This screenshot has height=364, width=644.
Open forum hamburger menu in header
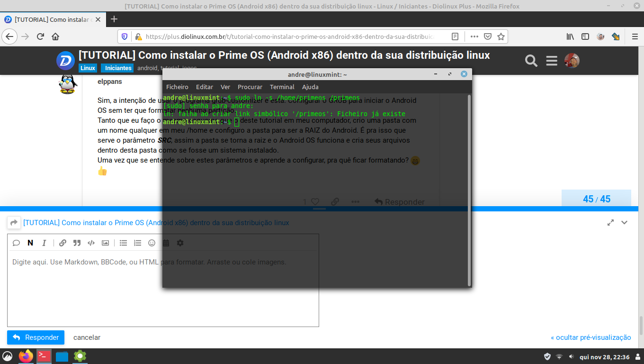click(x=551, y=61)
